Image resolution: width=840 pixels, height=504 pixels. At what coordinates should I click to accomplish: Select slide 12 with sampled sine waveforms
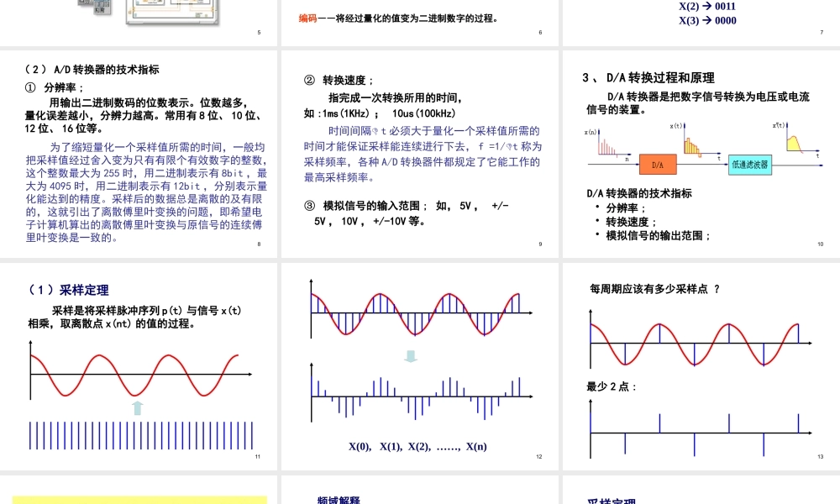(x=419, y=366)
